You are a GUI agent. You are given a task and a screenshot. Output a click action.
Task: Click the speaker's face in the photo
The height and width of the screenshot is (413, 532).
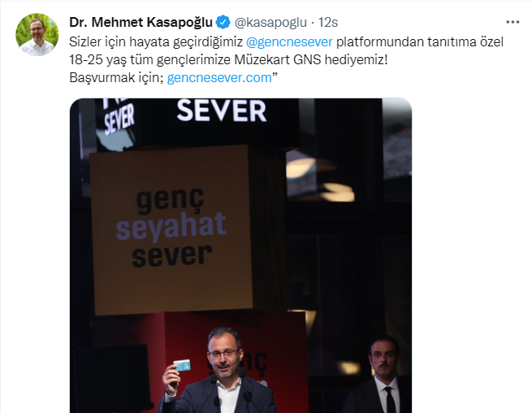point(224,357)
